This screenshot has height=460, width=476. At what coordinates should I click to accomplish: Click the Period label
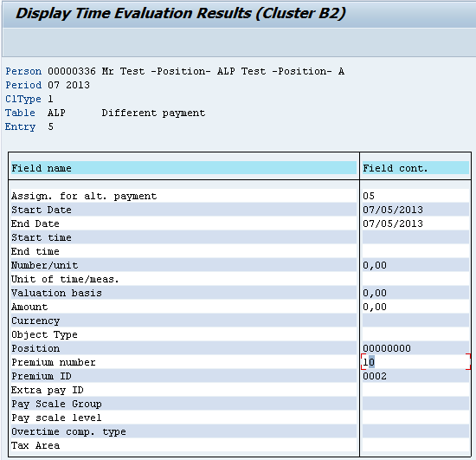coord(23,85)
